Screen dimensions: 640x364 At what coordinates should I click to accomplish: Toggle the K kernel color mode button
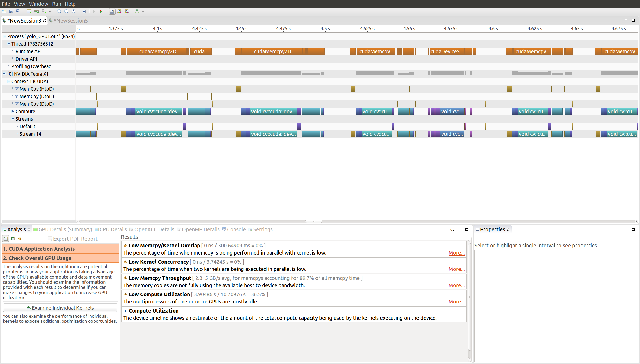point(112,11)
